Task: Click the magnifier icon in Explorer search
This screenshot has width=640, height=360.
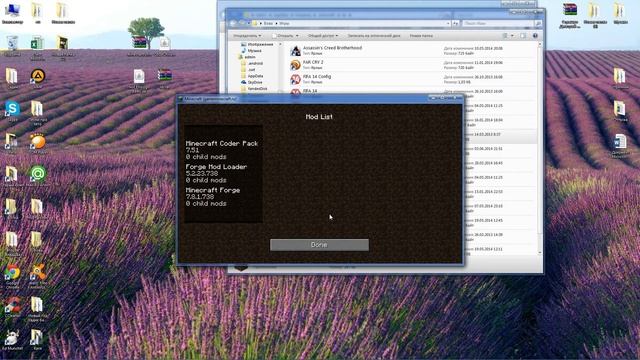Action: (538, 24)
